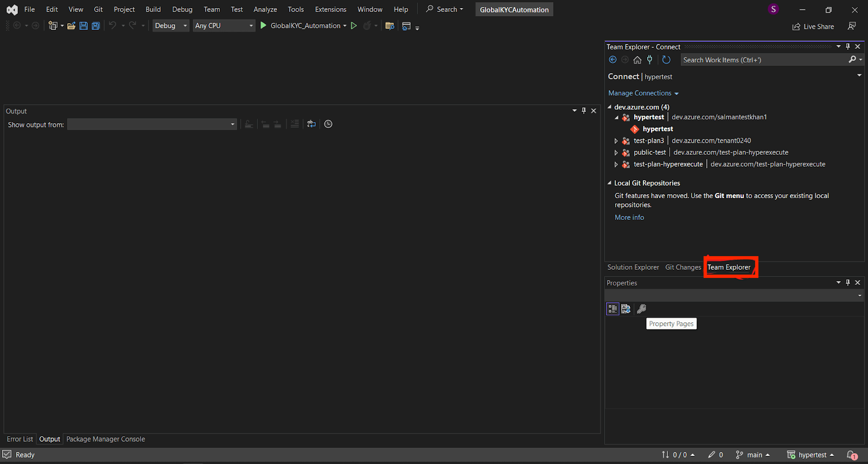The height and width of the screenshot is (464, 868).
Task: Pin the Team Explorer panel
Action: (x=848, y=47)
